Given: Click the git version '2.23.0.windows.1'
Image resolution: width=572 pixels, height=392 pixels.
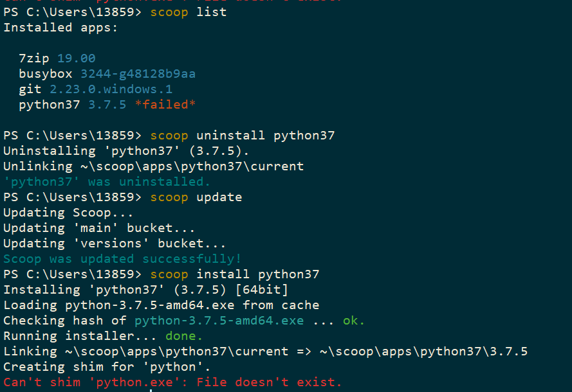Looking at the screenshot, I should click(111, 89).
